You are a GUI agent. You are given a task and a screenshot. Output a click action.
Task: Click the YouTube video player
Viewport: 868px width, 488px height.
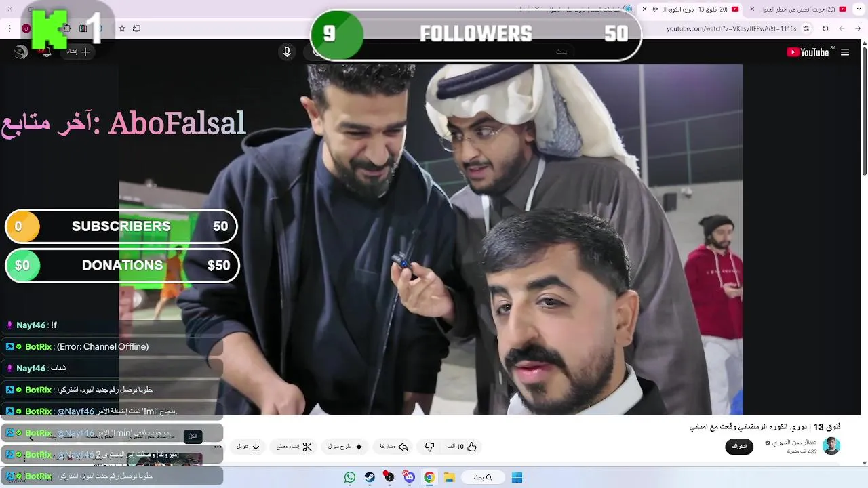(431, 239)
